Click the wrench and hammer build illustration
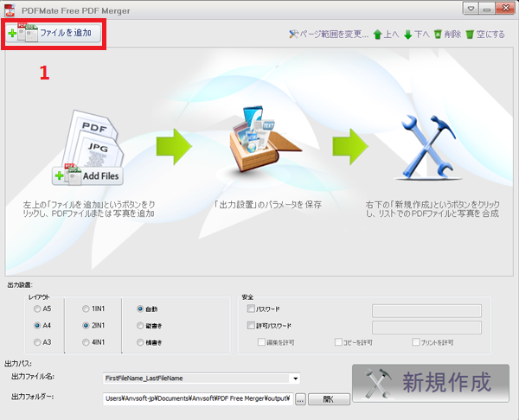Image resolution: width=519 pixels, height=420 pixels. point(428,147)
